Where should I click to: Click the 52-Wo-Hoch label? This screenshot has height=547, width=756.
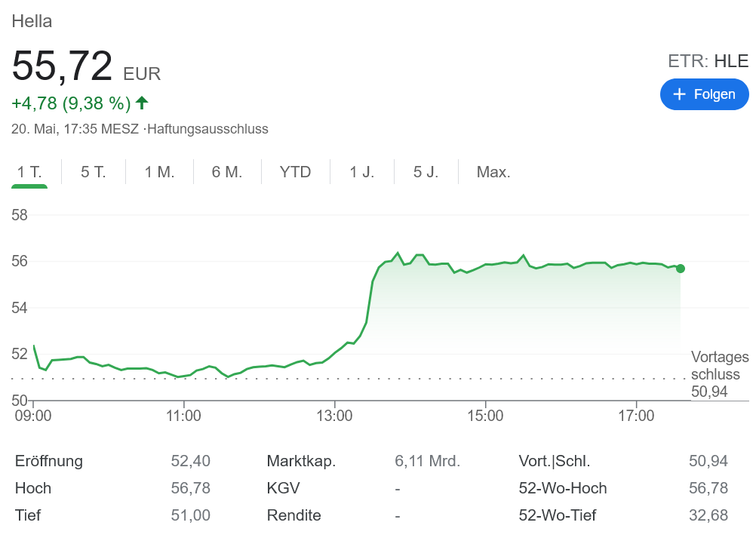point(563,488)
